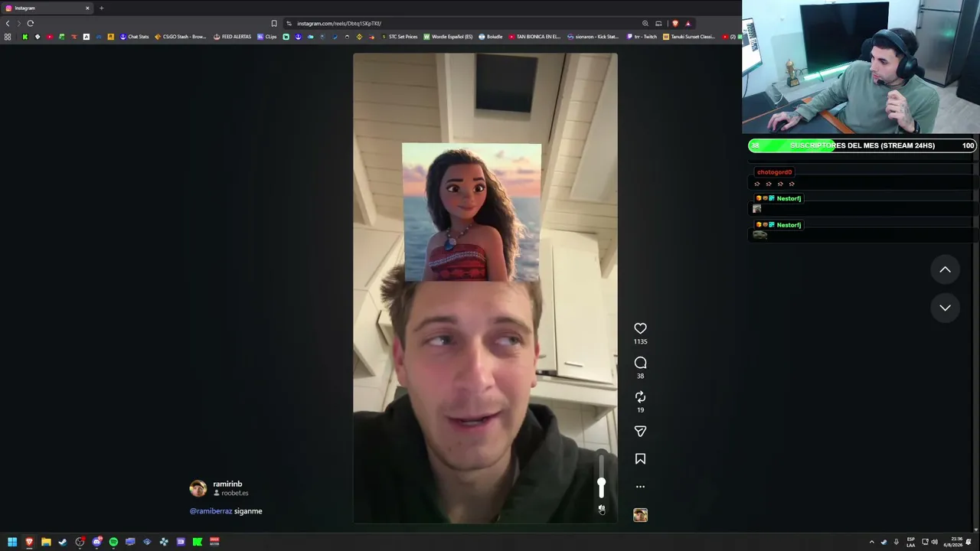Open the Chat Stats bookmark
Image resolution: width=980 pixels, height=551 pixels.
(134, 37)
